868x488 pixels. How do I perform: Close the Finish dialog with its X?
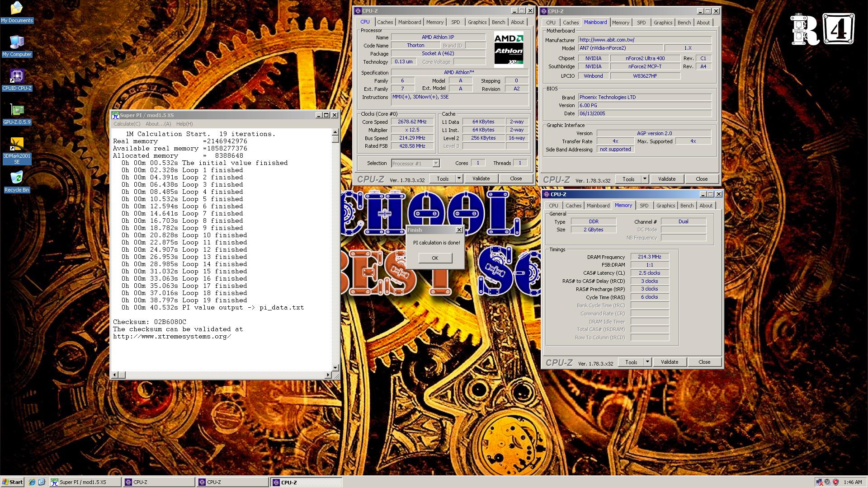point(459,230)
